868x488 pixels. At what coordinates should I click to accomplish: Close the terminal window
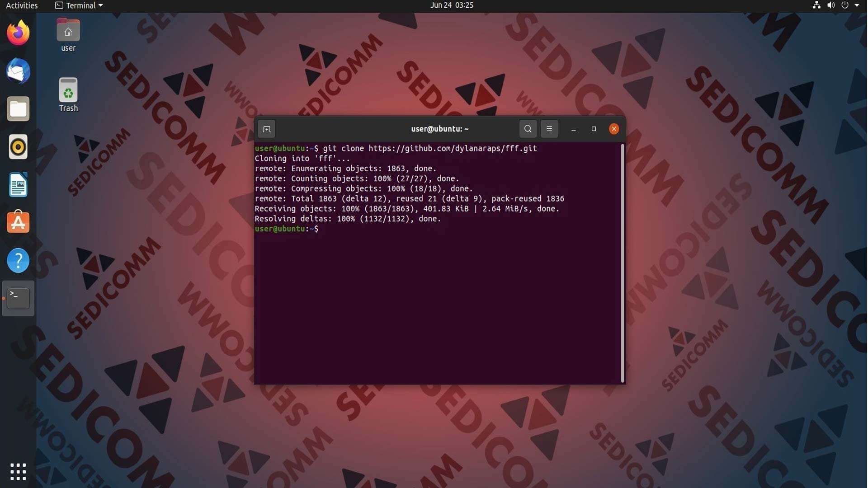click(x=614, y=129)
